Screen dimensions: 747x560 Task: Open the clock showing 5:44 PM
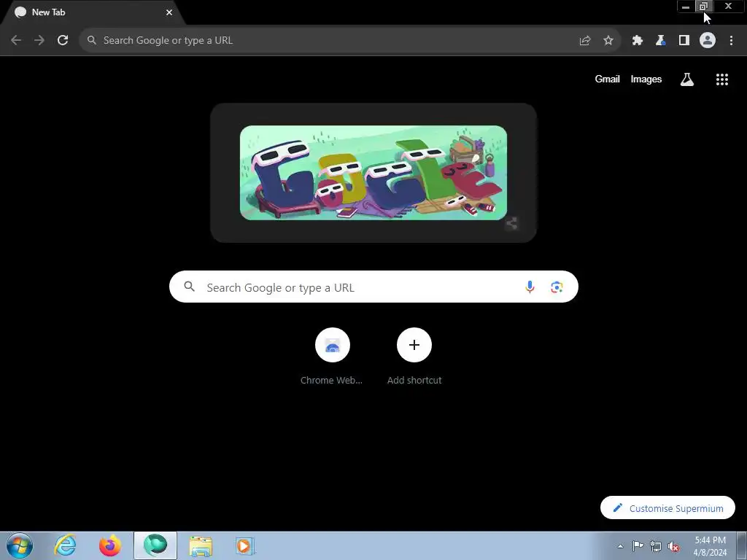(710, 546)
